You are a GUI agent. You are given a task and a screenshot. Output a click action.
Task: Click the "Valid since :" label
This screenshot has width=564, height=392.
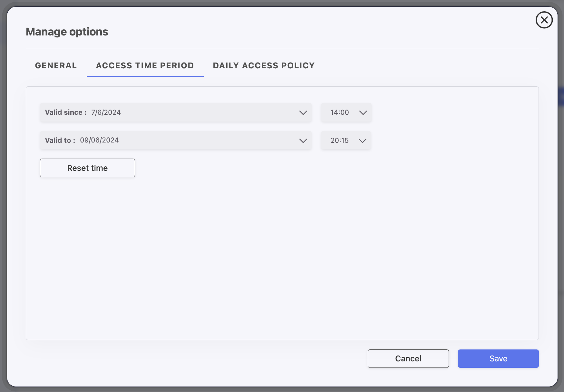[x=65, y=113]
